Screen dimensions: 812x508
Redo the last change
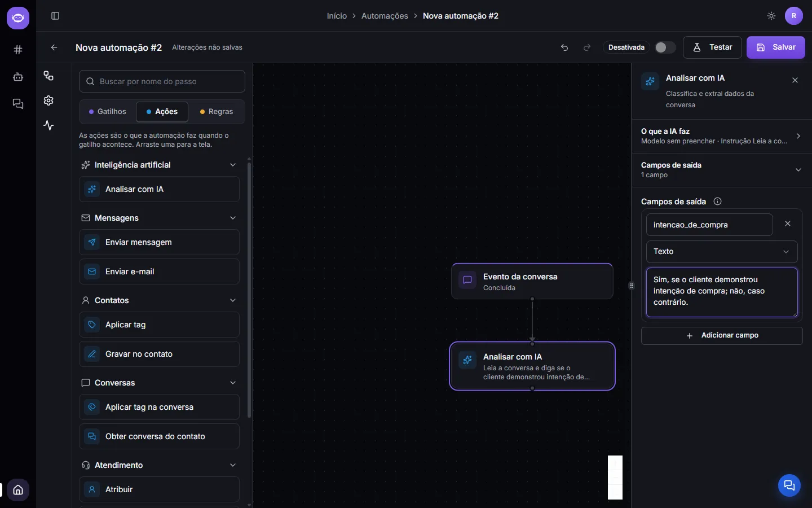(x=587, y=47)
